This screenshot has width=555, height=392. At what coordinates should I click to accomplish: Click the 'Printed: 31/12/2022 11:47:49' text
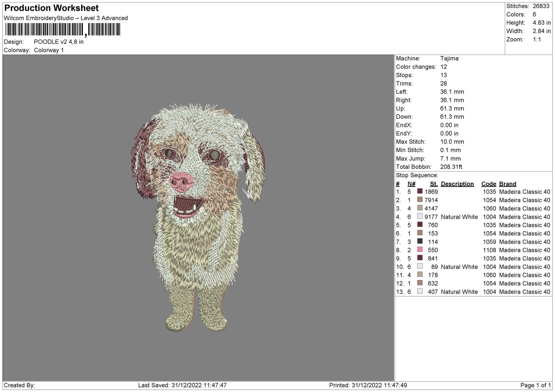(368, 385)
